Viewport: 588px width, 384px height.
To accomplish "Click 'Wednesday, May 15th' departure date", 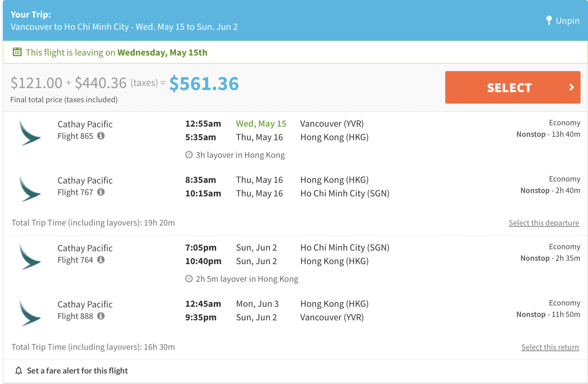I will click(x=162, y=52).
